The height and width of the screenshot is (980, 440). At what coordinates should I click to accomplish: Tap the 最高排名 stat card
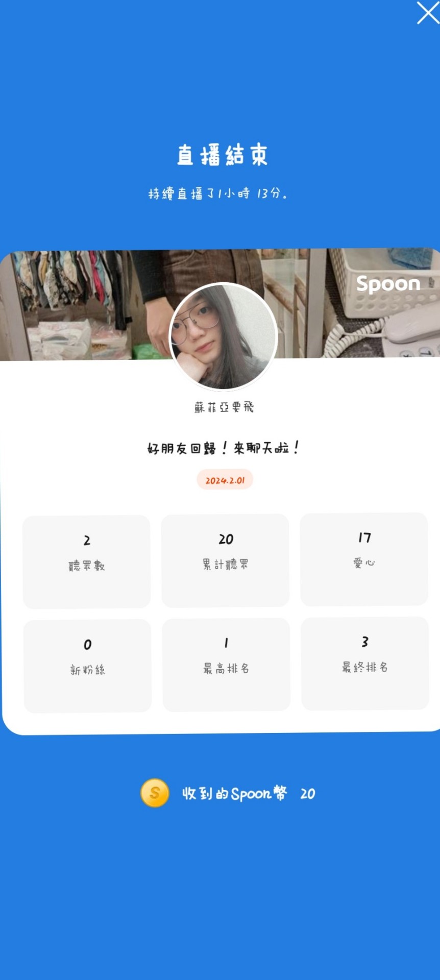226,665
